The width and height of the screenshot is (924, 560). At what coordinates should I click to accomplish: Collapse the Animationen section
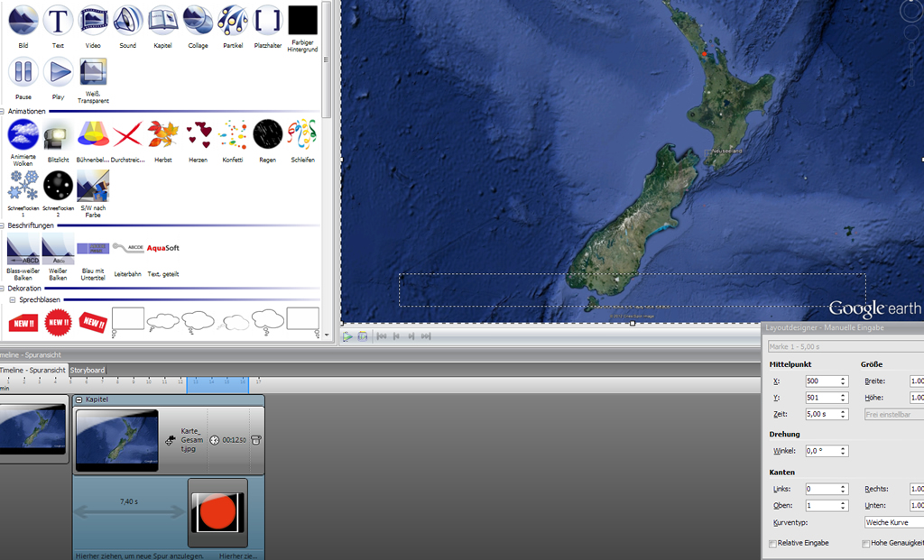pyautogui.click(x=3, y=112)
